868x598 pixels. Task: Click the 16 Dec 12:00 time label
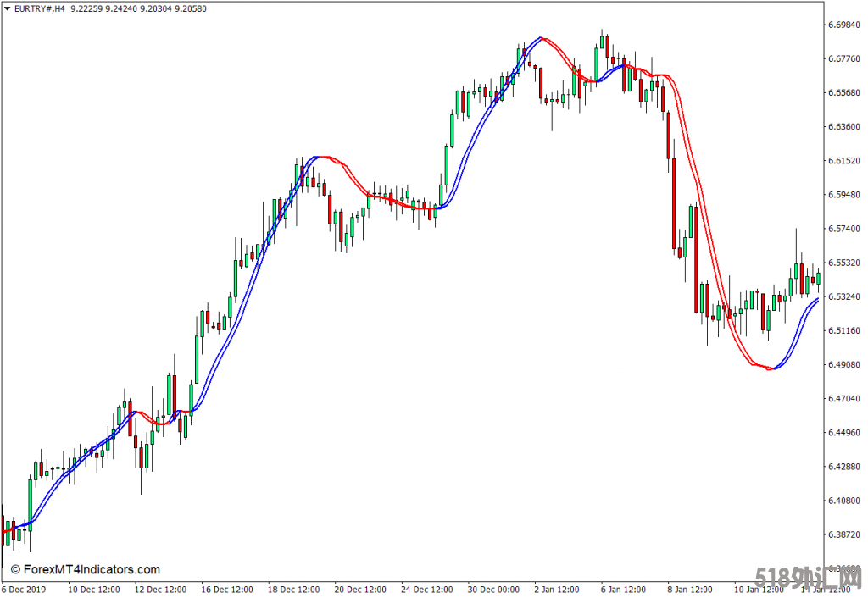(x=227, y=590)
